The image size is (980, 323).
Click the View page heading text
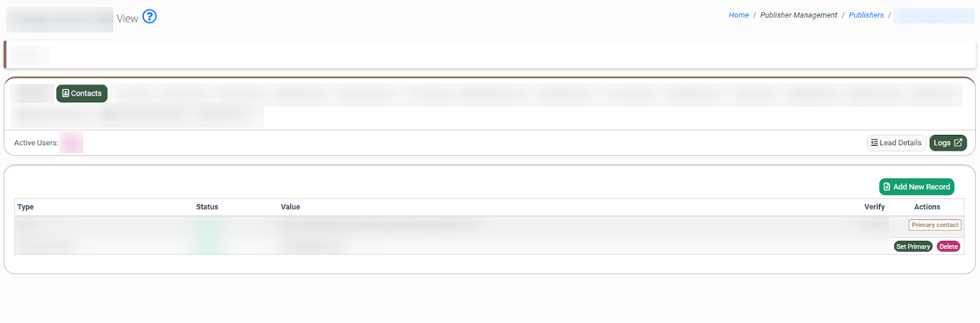click(127, 18)
